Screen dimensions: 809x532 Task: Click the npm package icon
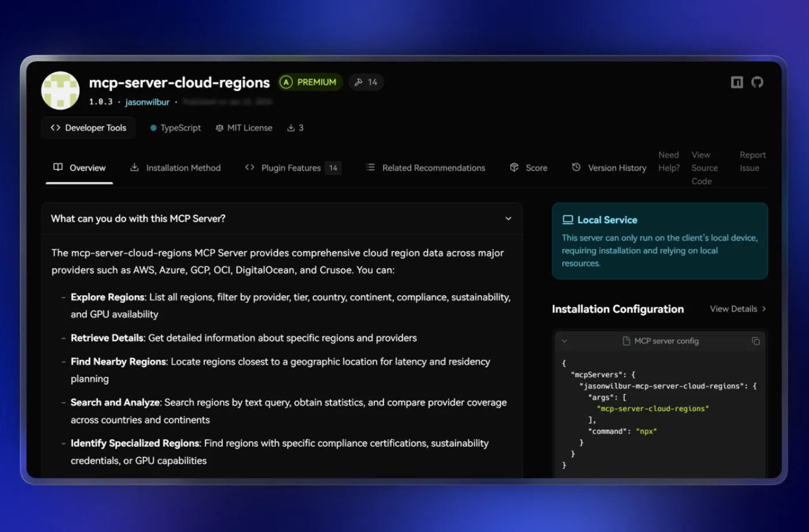(x=736, y=82)
